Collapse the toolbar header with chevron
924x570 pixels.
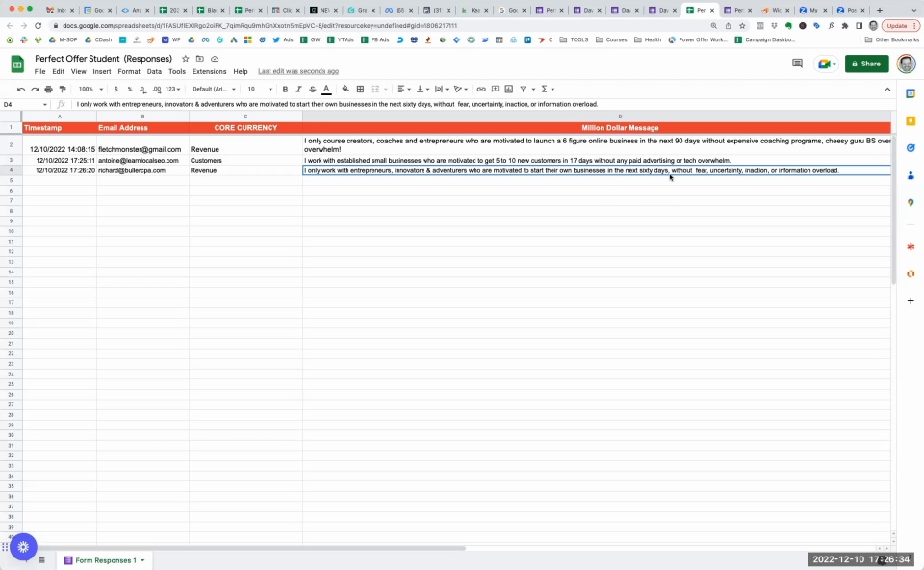(x=887, y=89)
